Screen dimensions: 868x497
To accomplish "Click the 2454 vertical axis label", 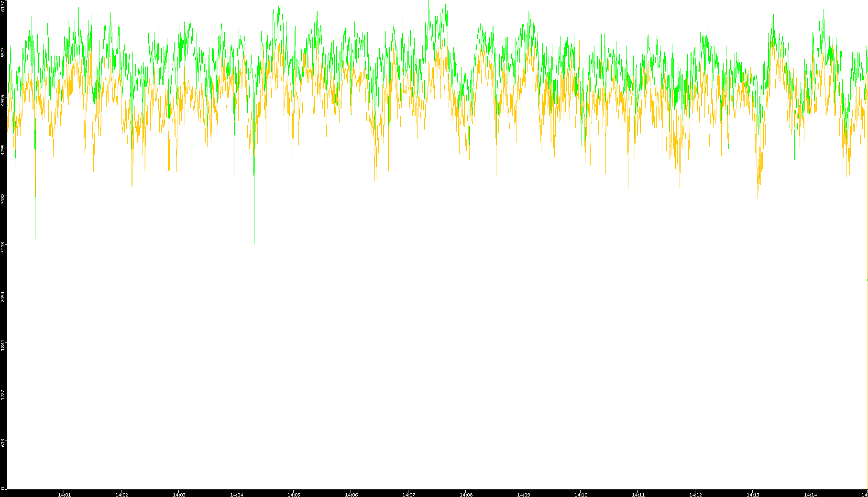I will [3, 296].
